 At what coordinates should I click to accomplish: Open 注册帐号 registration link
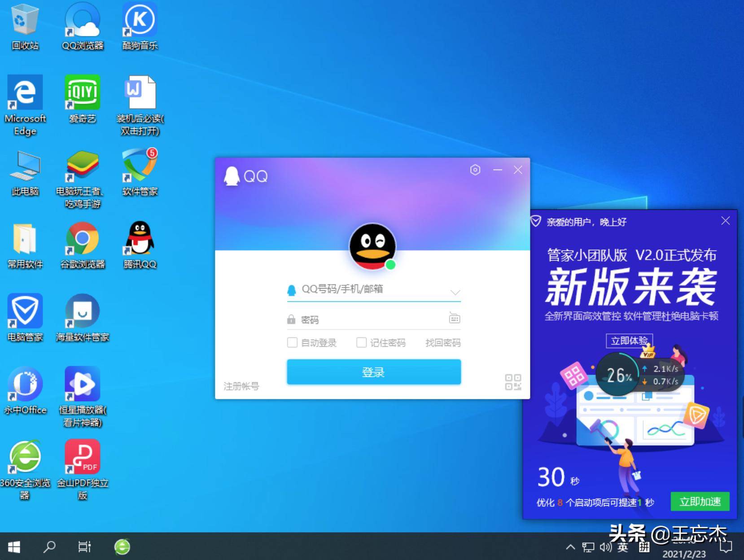(242, 386)
